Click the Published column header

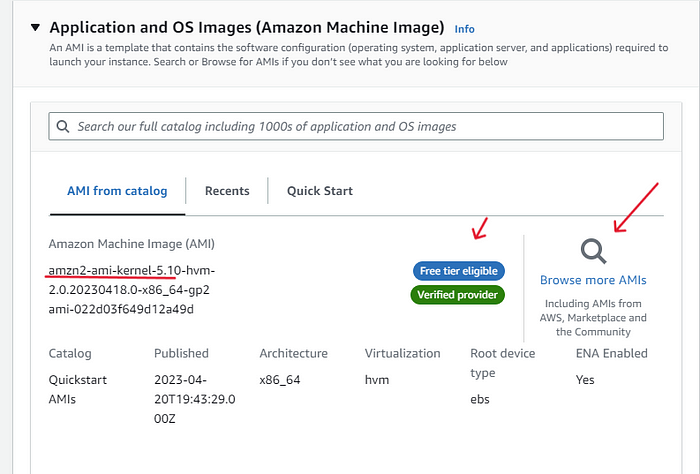[x=181, y=353]
